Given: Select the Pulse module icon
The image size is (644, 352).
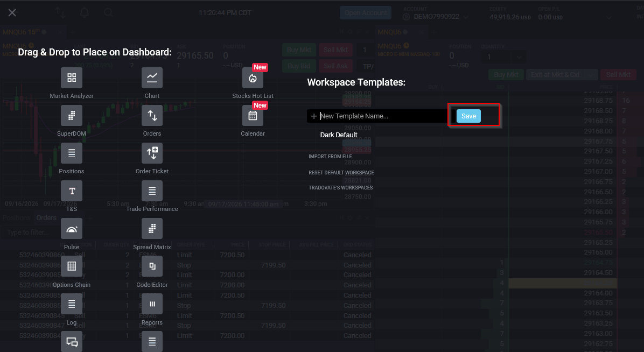Looking at the screenshot, I should pyautogui.click(x=72, y=229).
